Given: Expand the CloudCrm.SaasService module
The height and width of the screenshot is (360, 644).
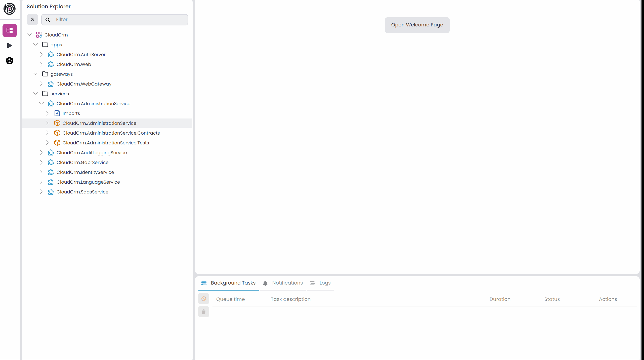Looking at the screenshot, I should 41,192.
